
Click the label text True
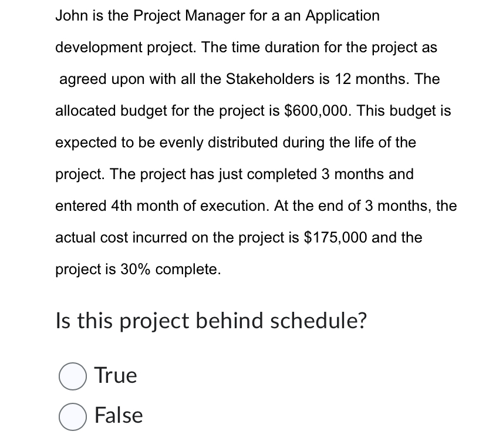tap(115, 375)
